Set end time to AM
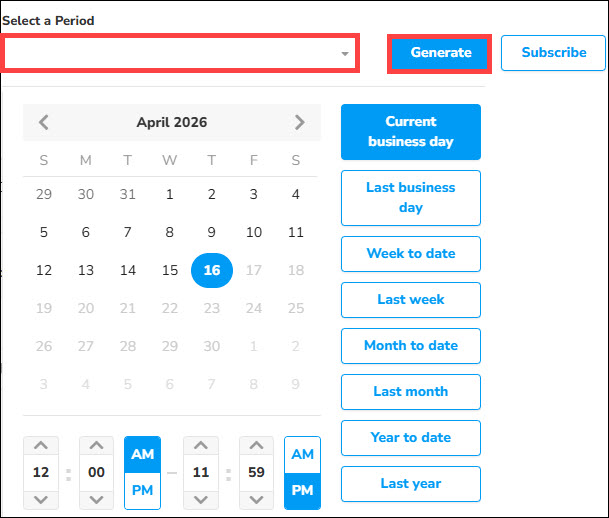The image size is (609, 518). tap(302, 455)
